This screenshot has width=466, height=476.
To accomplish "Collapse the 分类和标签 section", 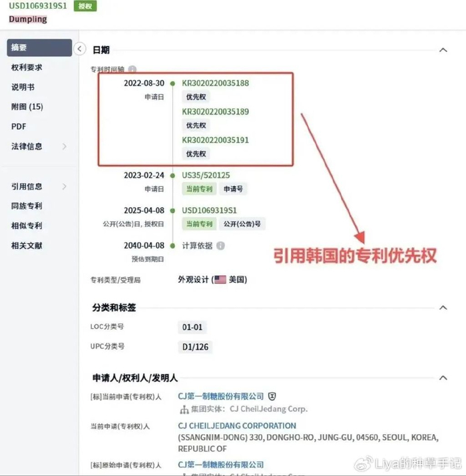I will (x=443, y=308).
